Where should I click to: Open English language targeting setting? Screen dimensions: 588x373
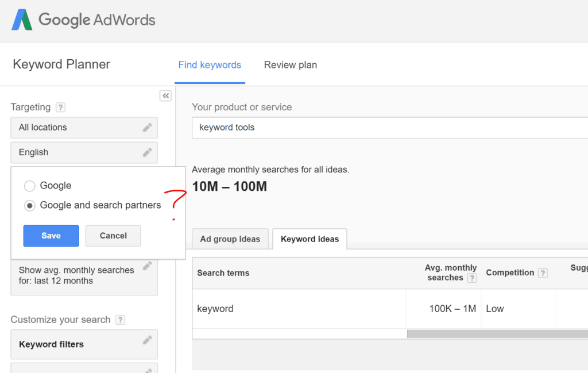[84, 152]
